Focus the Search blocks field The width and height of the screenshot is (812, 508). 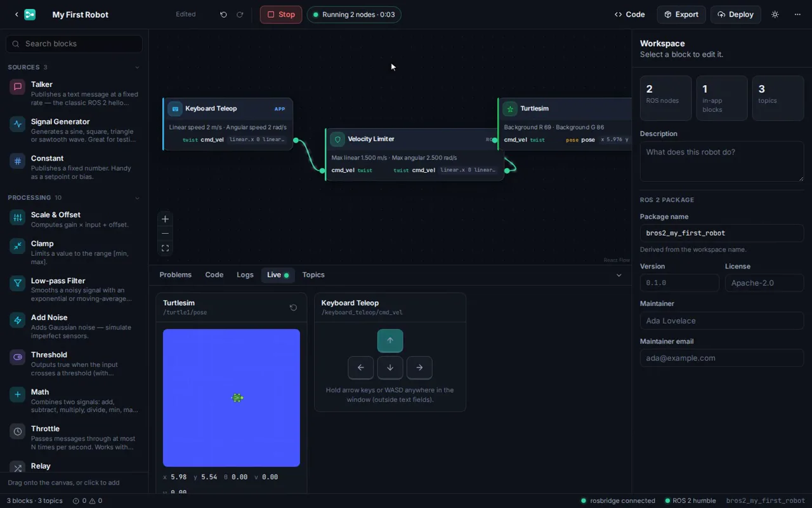click(x=74, y=44)
